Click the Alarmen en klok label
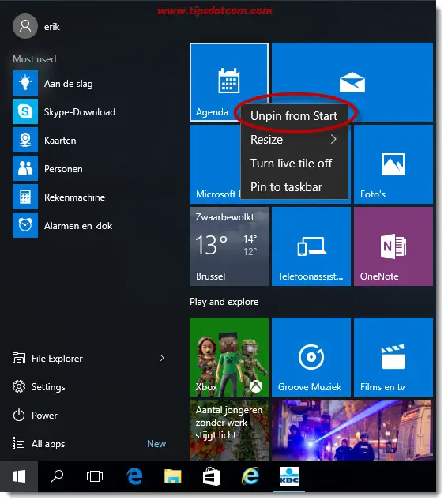 point(78,226)
